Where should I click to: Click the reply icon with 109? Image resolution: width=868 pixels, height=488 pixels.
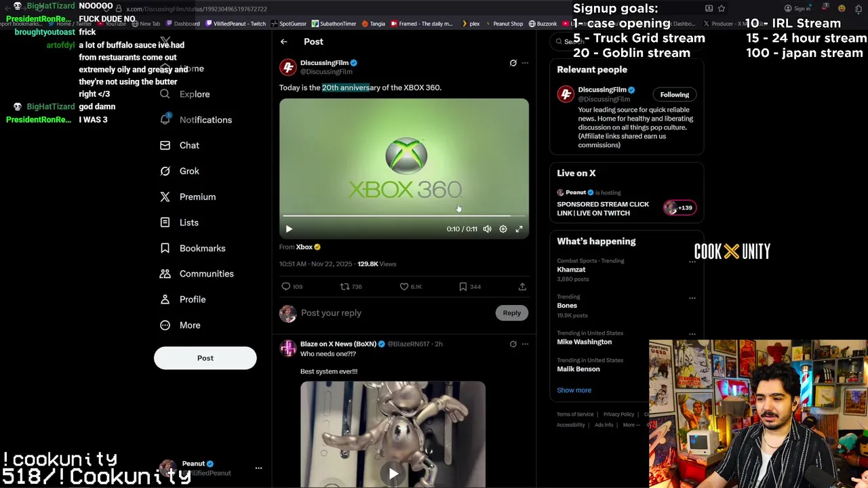tap(285, 287)
